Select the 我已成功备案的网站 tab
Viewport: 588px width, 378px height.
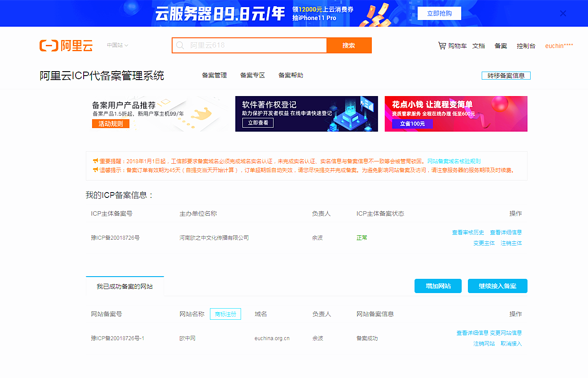click(125, 286)
